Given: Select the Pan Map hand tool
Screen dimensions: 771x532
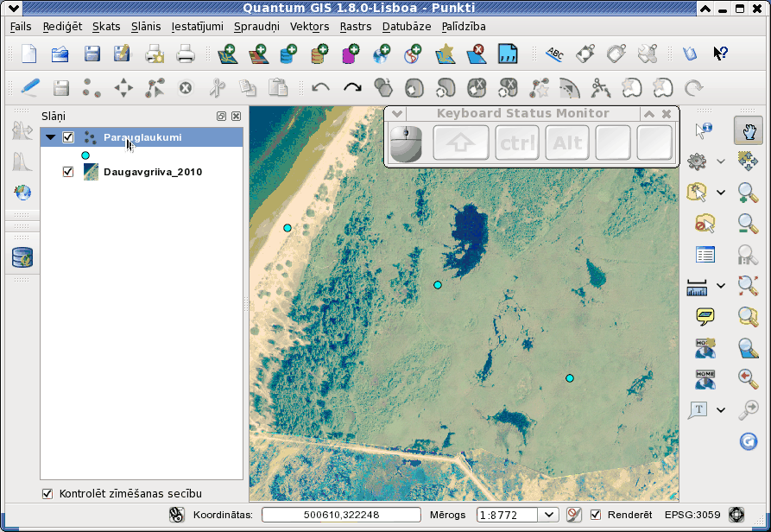Looking at the screenshot, I should [748, 130].
